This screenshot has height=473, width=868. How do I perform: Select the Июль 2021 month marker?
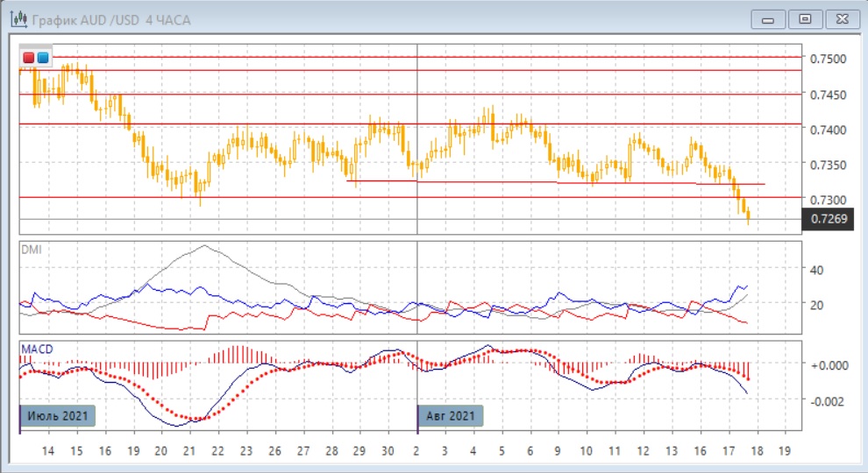tap(56, 415)
